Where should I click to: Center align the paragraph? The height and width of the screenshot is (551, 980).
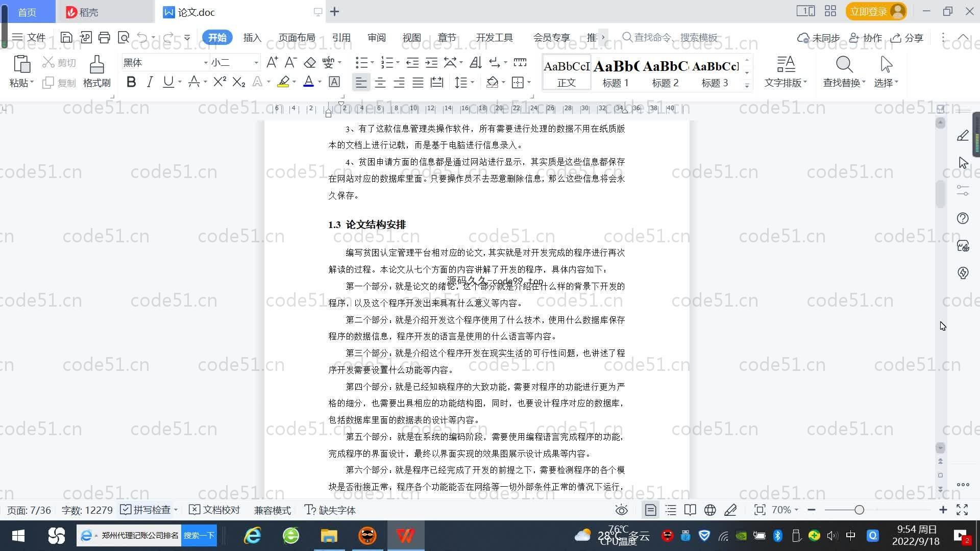click(380, 82)
